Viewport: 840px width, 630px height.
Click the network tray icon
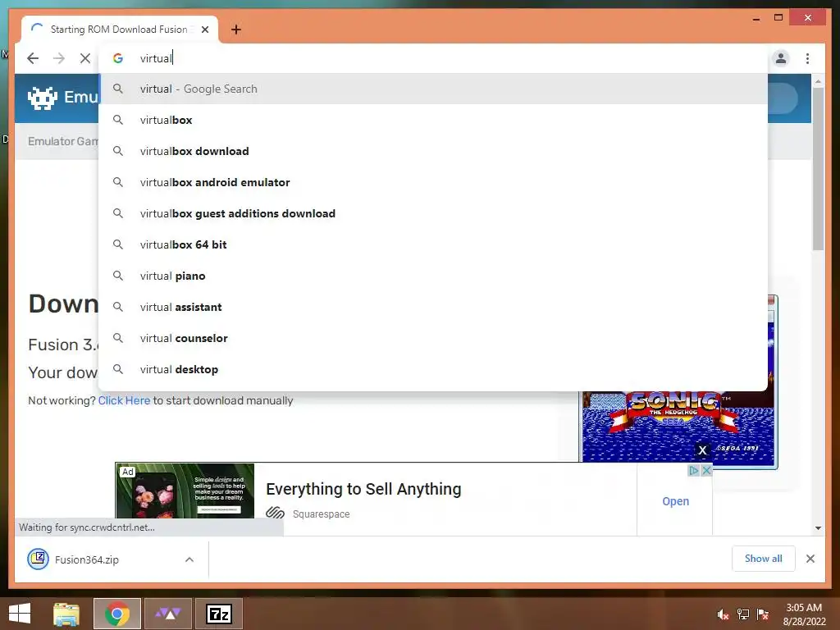(743, 614)
